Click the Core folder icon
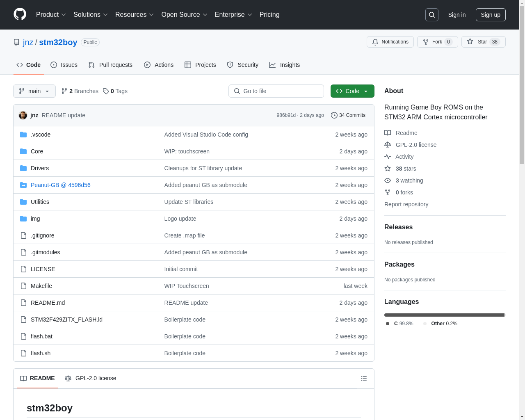Screen dimensions: 525x420 point(23,151)
